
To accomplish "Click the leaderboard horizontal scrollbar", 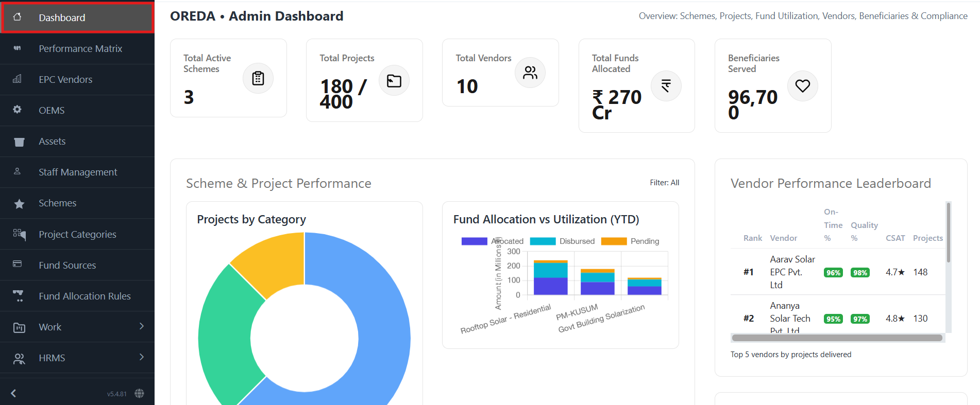I will coord(837,338).
